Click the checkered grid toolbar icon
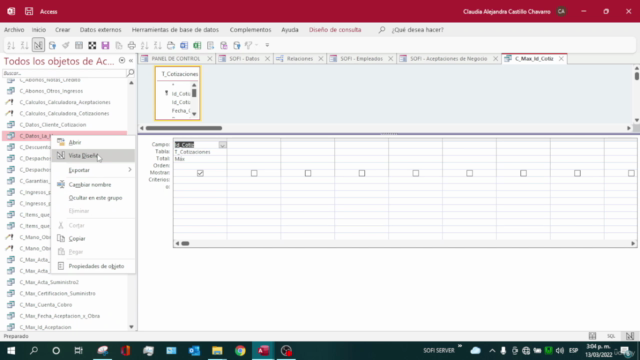640x360 pixels. [92, 45]
